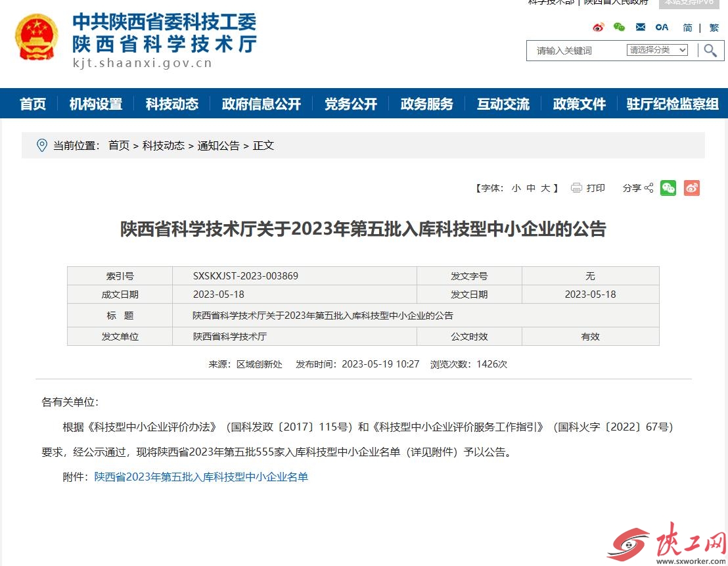Click the 发布时间 2023-05-19 10:27 text
Screen dimensions: 728x566
(x=357, y=364)
